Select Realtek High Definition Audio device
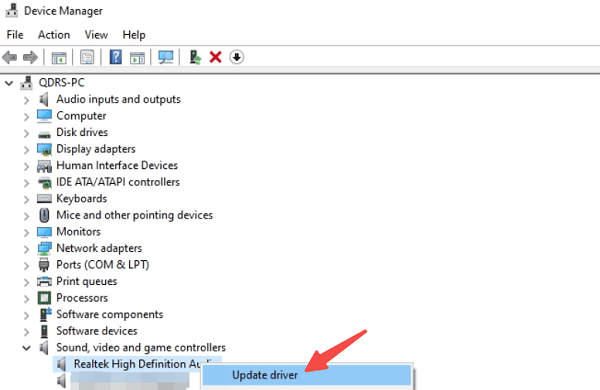 137,364
